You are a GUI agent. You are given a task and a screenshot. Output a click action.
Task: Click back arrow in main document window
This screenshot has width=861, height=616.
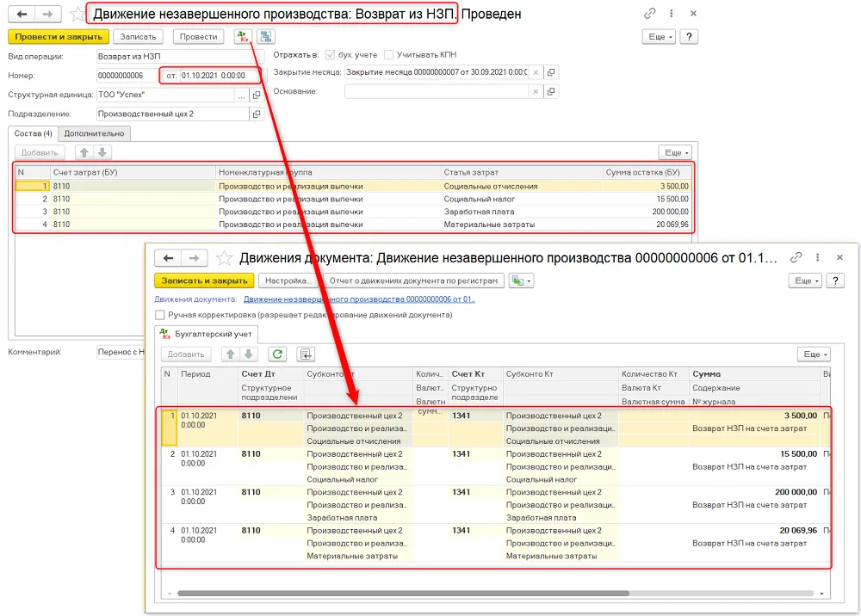pyautogui.click(x=22, y=14)
